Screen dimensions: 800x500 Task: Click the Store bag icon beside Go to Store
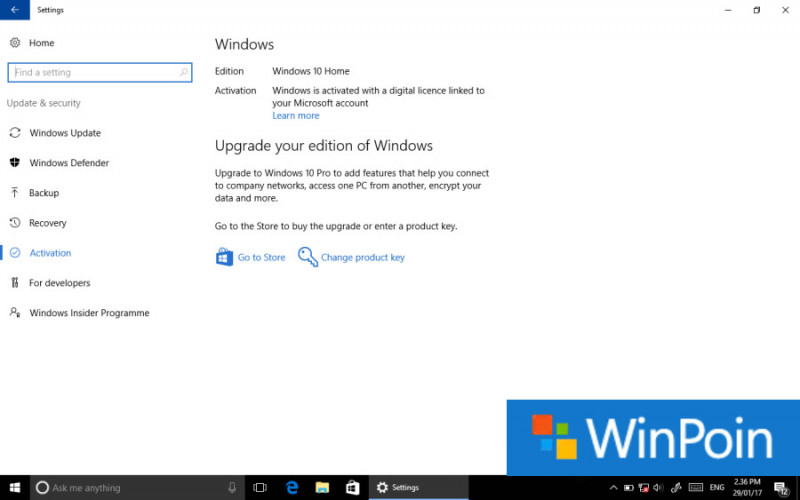[x=224, y=257]
